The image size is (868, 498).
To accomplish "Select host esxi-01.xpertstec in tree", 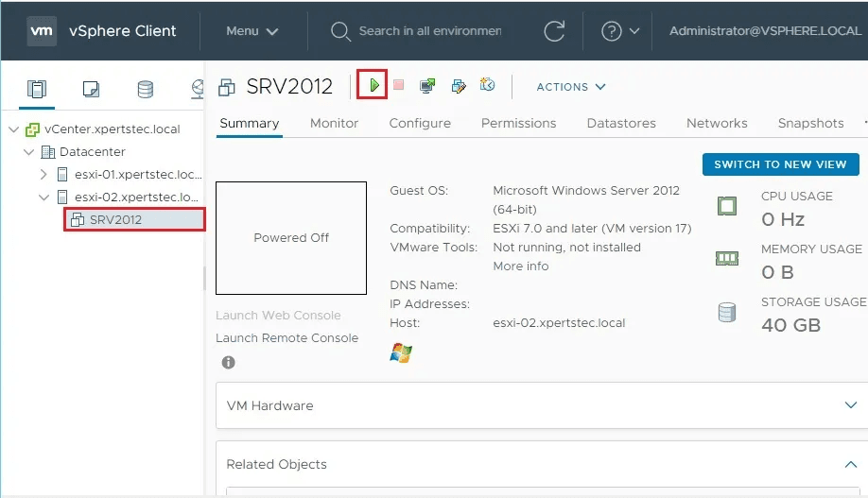I will click(x=138, y=174).
